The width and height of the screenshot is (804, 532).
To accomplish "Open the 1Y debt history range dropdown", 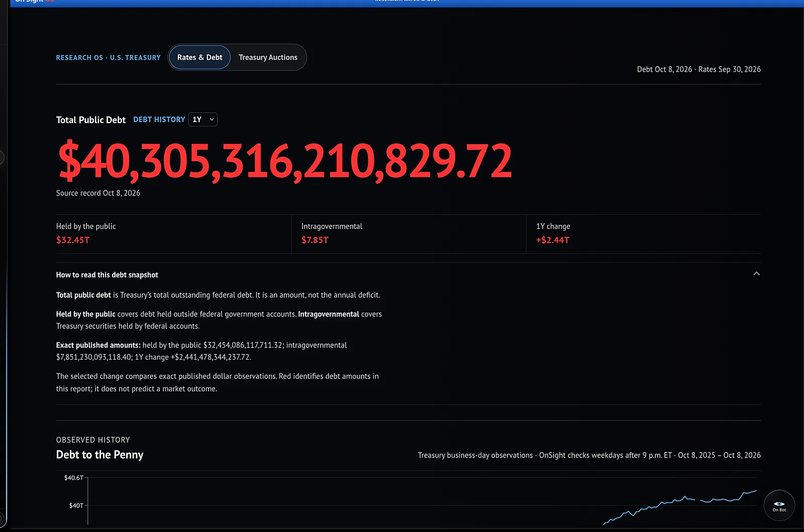I will pos(203,120).
